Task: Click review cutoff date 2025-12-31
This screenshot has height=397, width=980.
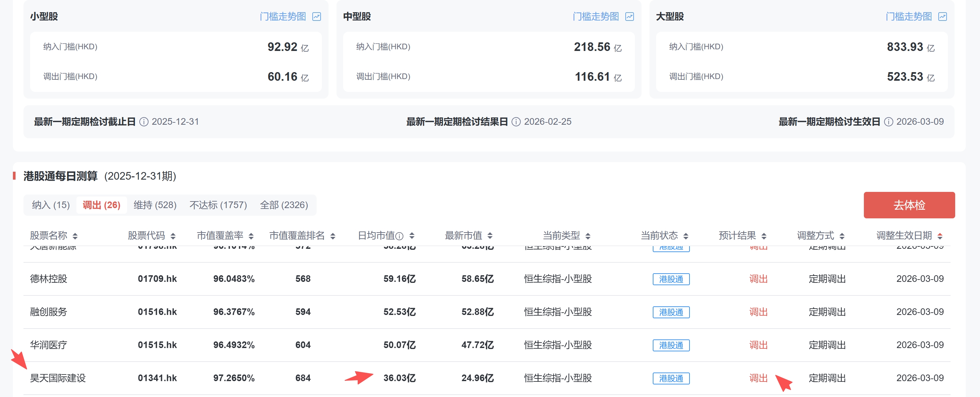Action: [175, 122]
